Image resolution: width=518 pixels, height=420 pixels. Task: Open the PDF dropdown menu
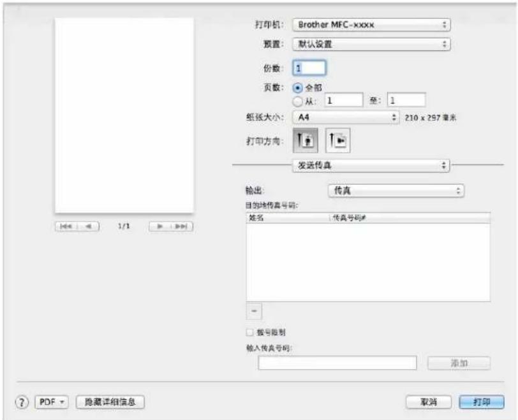click(52, 402)
